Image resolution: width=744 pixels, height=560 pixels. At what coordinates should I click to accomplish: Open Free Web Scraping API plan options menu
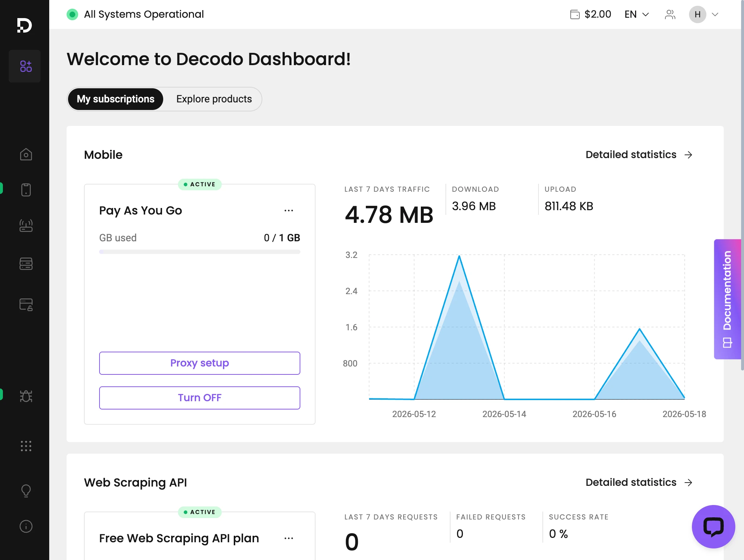coord(289,538)
